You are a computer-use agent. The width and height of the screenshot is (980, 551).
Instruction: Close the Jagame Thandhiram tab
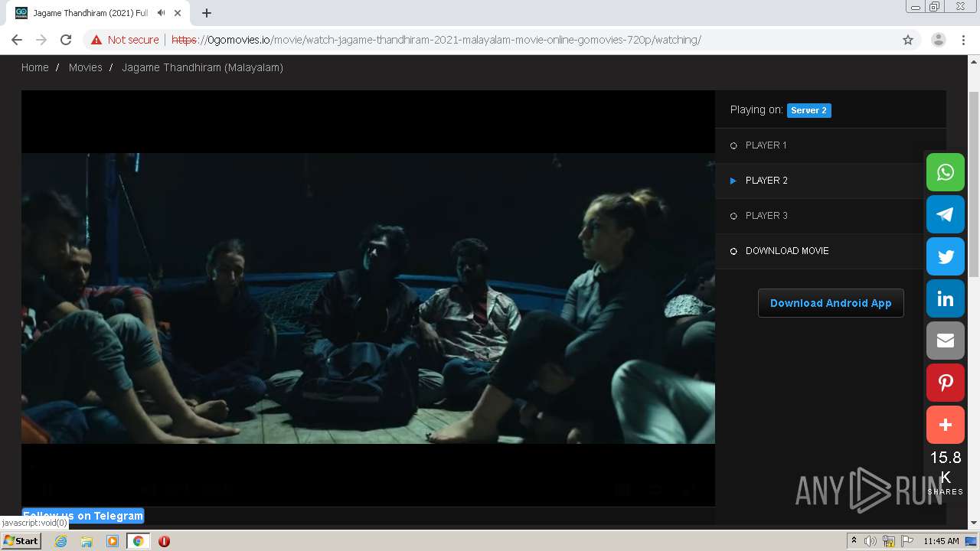coord(178,13)
